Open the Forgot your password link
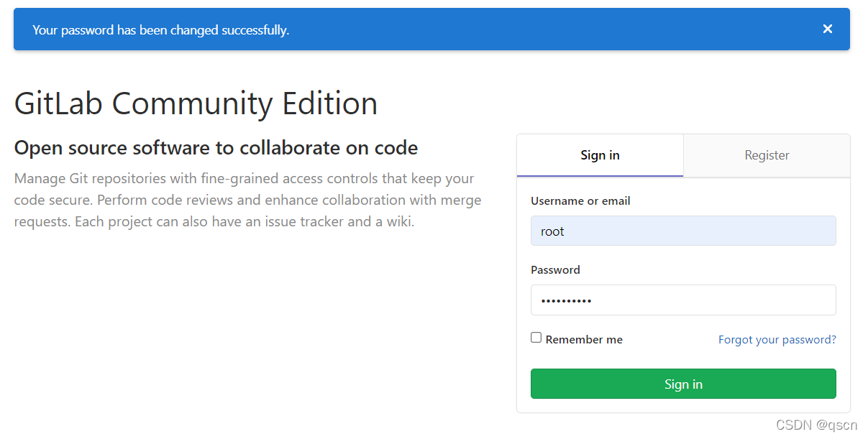Image resolution: width=868 pixels, height=439 pixels. (x=777, y=340)
